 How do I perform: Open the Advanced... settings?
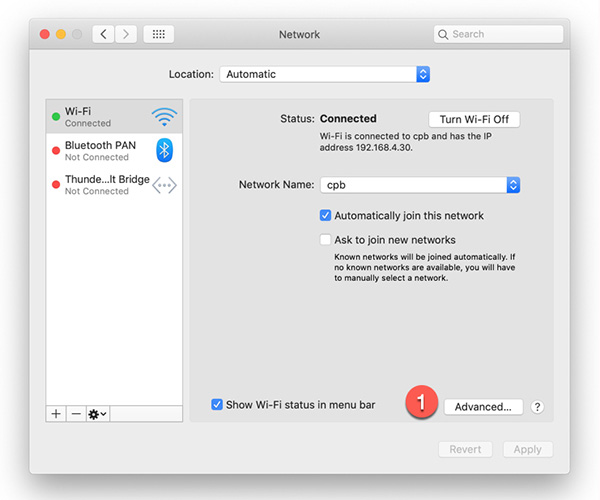click(x=483, y=407)
